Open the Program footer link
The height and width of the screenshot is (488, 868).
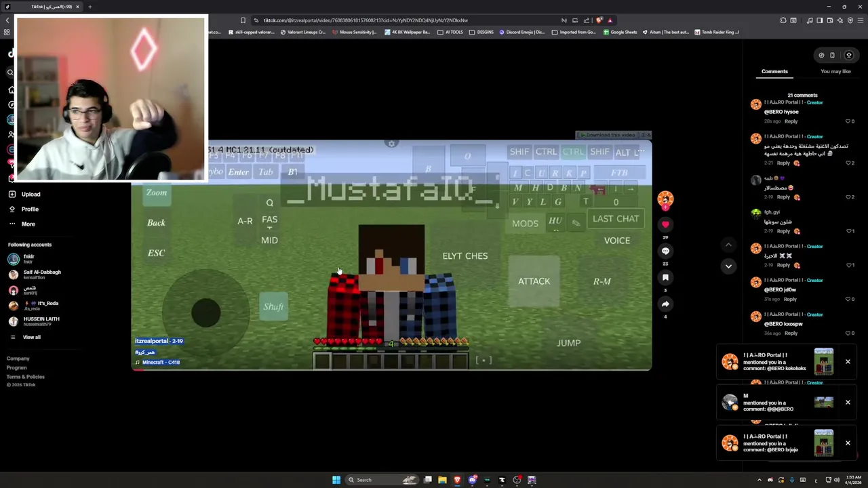[x=17, y=367]
